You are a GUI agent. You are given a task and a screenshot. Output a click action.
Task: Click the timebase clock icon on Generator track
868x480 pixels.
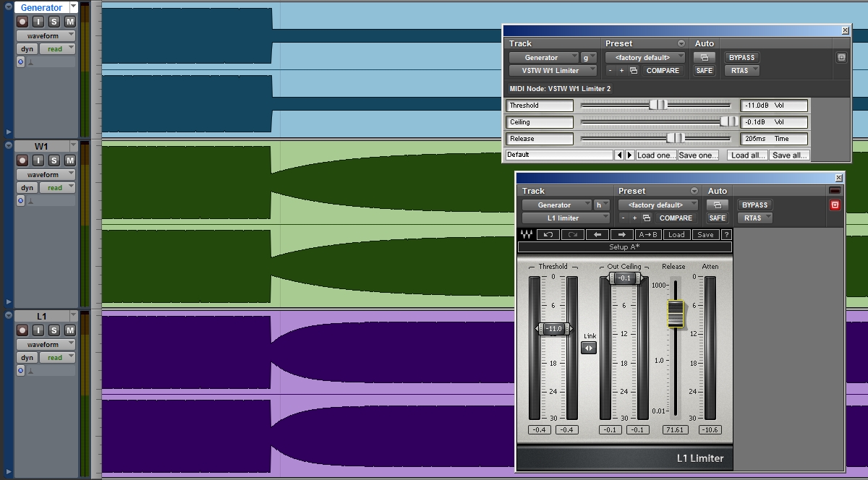click(x=20, y=62)
